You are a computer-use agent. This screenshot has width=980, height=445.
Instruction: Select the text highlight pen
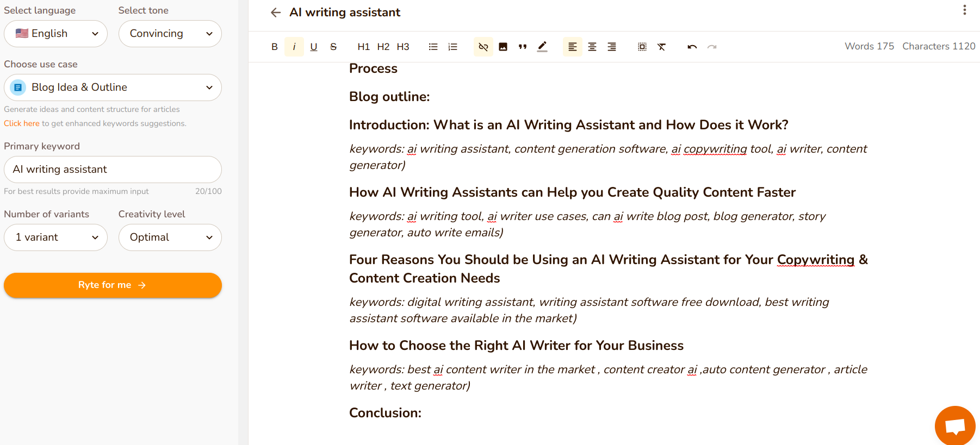tap(542, 47)
